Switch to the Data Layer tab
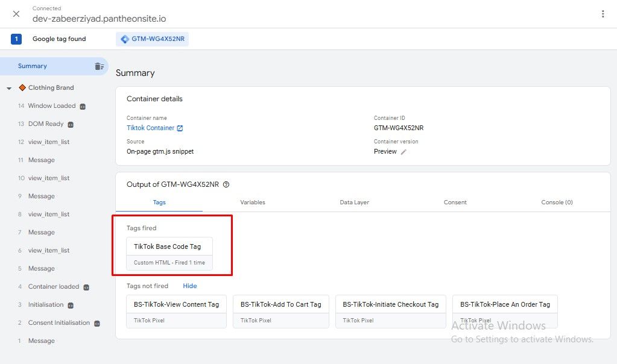617x364 pixels. (354, 202)
